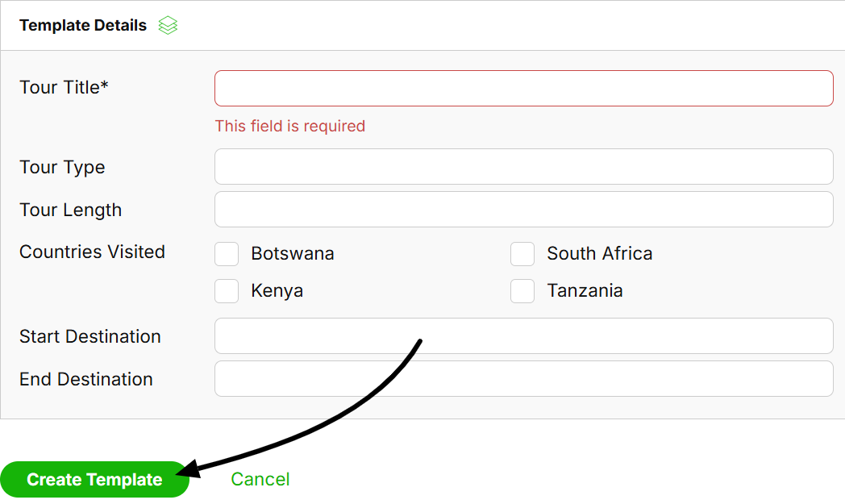Click the green layers icon beside Template Details
Viewport: 845px width, 504px height.
click(x=168, y=26)
